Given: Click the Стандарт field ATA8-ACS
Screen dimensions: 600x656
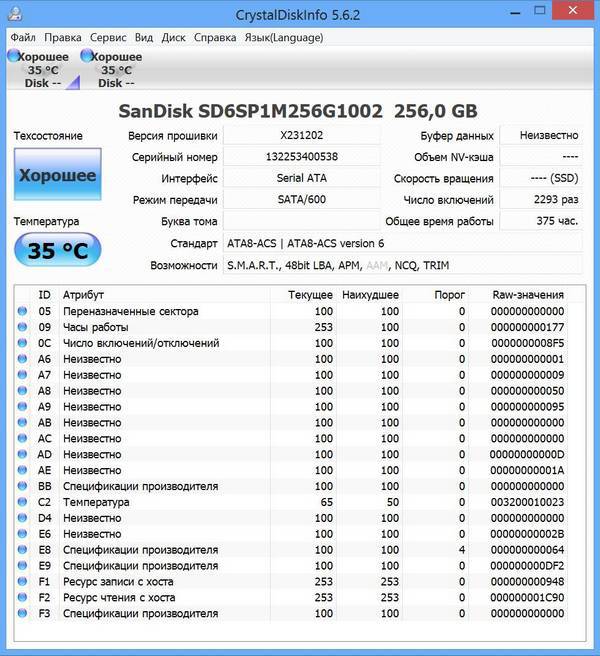Looking at the screenshot, I should [403, 243].
